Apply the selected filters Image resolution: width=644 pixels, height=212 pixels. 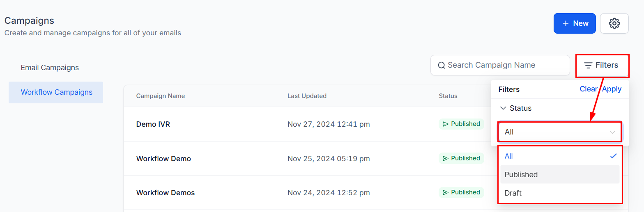tap(612, 89)
